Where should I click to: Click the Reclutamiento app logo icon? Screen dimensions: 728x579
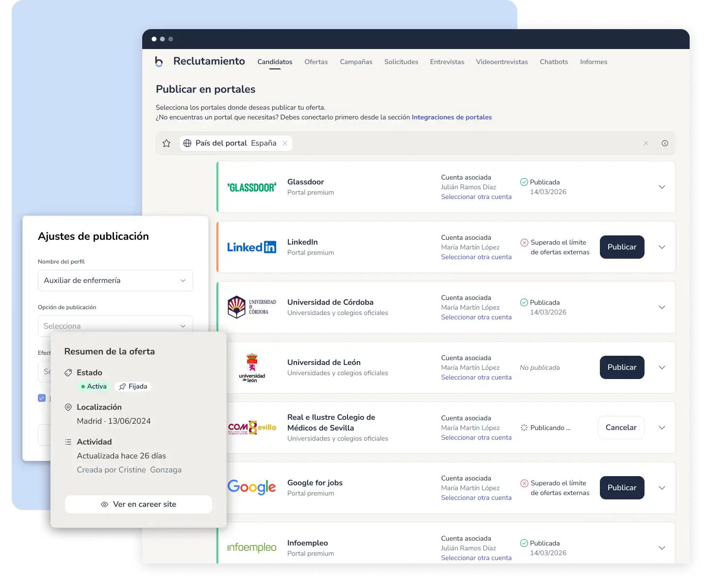pos(159,62)
